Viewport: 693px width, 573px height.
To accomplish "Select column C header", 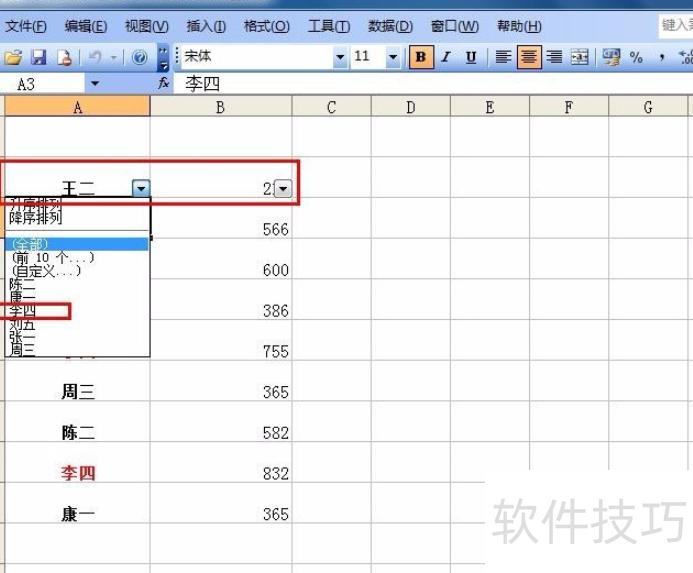I will 331,107.
